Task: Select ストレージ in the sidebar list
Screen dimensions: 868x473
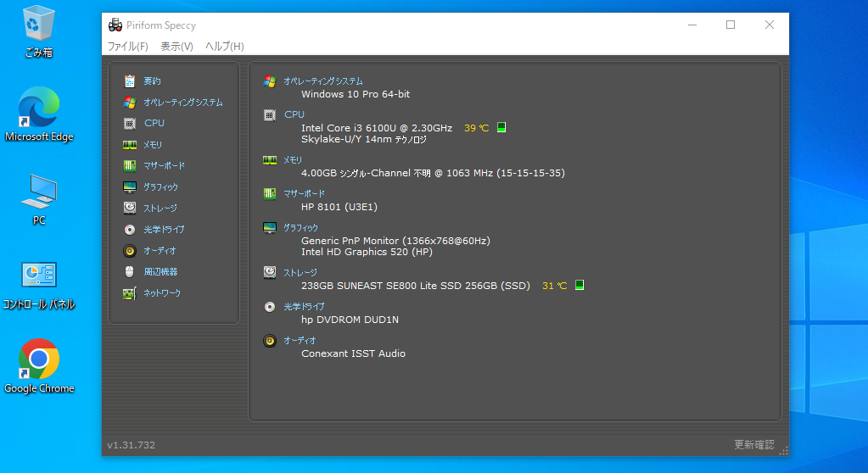Action: 160,208
